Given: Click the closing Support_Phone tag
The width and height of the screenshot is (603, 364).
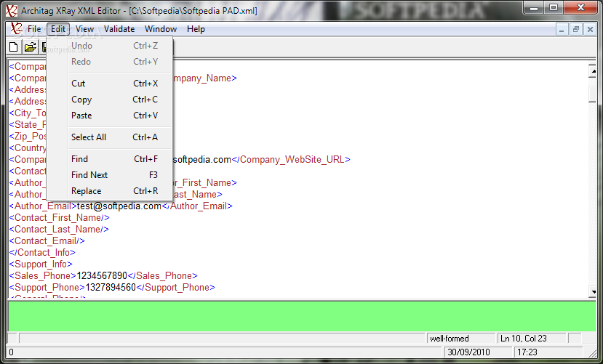Looking at the screenshot, I should pos(176,287).
